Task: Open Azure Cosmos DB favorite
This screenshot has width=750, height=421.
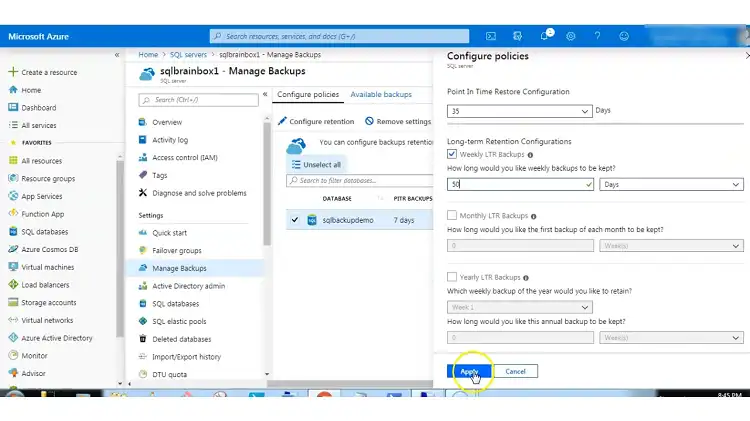Action: tap(44, 249)
